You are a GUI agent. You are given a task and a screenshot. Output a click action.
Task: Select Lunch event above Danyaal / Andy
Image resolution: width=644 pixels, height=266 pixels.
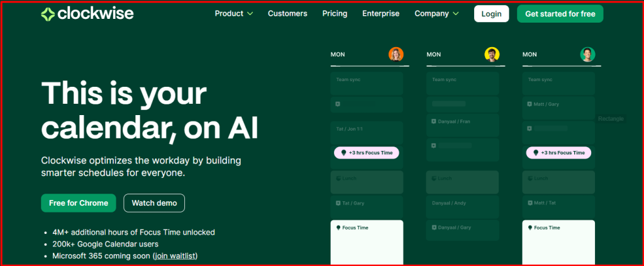click(462, 182)
